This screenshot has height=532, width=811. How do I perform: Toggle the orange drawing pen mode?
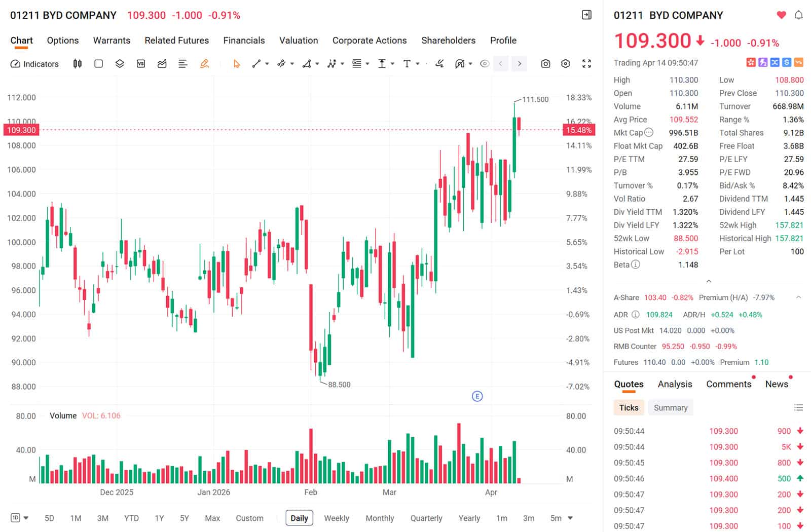pyautogui.click(x=204, y=64)
